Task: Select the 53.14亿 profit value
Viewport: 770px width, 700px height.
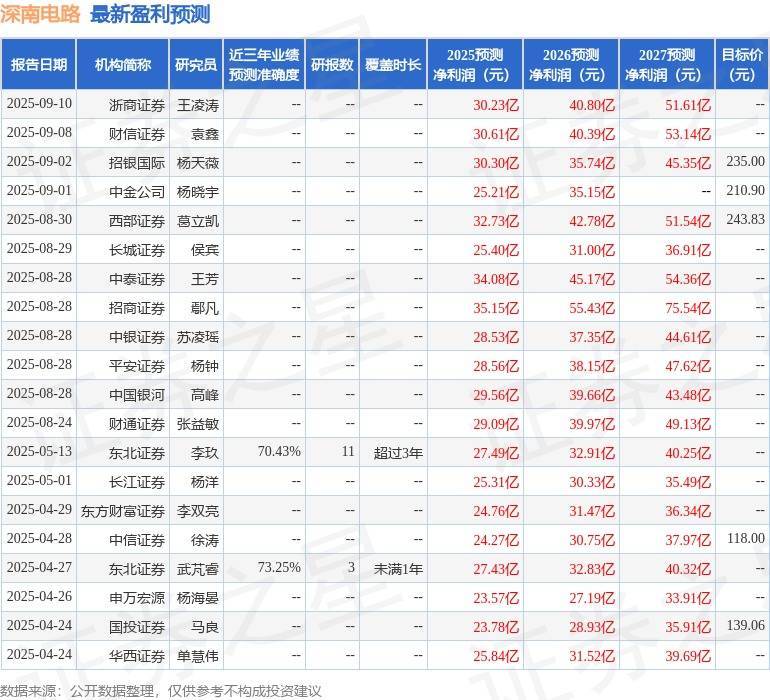Action: pyautogui.click(x=688, y=134)
